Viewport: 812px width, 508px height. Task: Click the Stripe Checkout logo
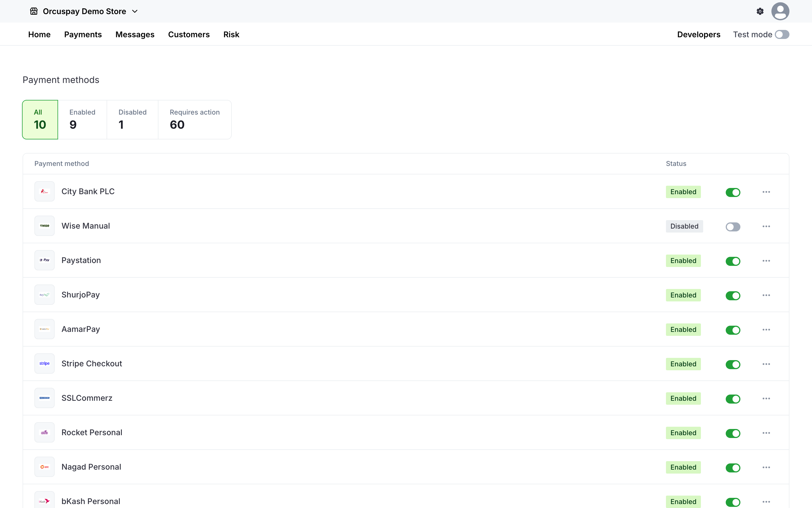(x=44, y=364)
